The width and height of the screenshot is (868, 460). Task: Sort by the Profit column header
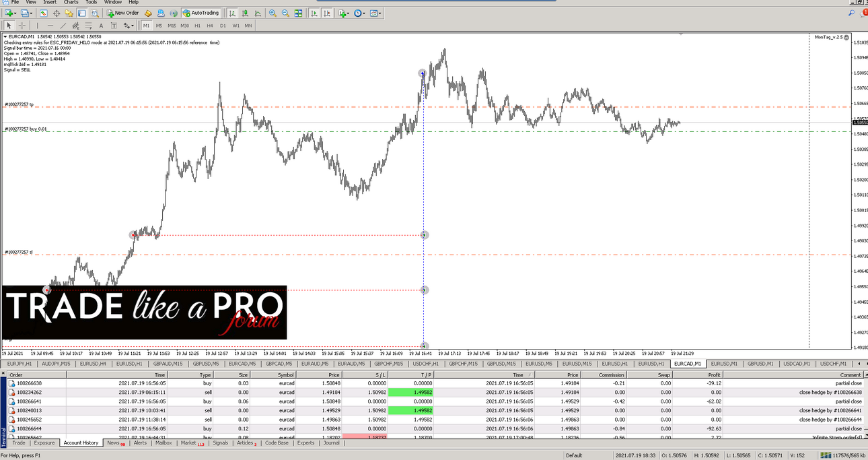[698, 375]
